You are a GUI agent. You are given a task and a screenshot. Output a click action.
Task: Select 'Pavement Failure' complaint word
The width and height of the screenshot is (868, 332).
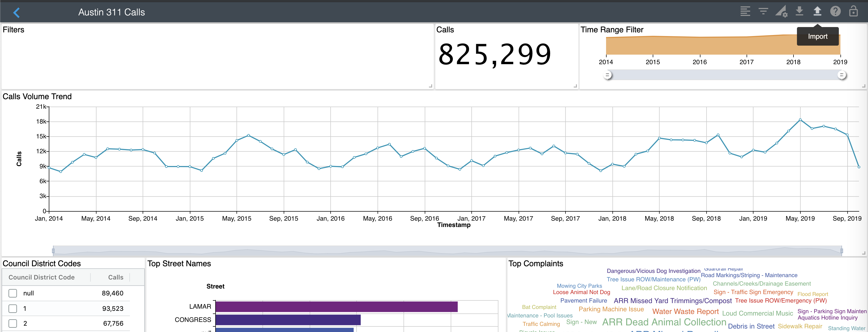[x=583, y=300]
